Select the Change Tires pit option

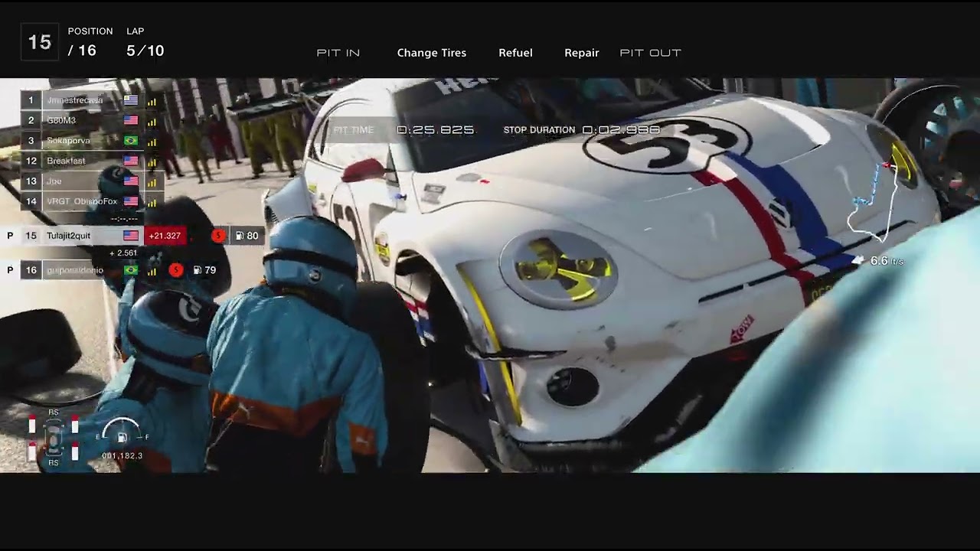click(x=432, y=53)
